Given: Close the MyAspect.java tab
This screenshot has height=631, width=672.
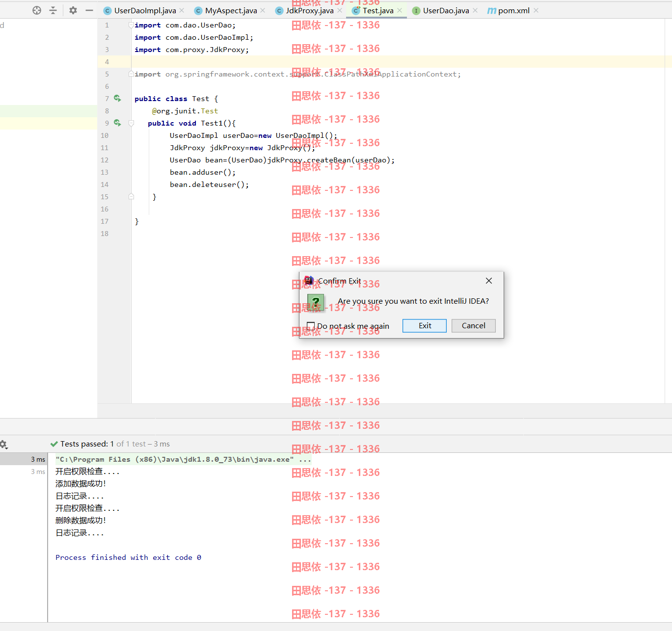Looking at the screenshot, I should 263,10.
